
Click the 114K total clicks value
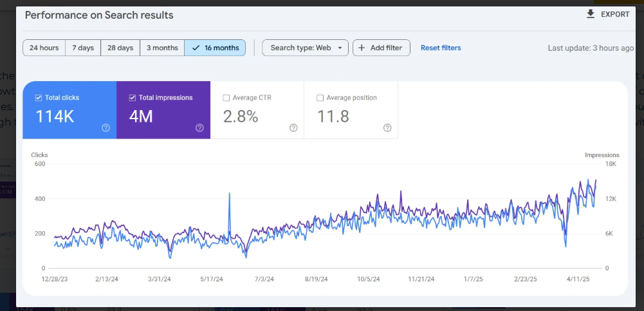click(x=55, y=117)
